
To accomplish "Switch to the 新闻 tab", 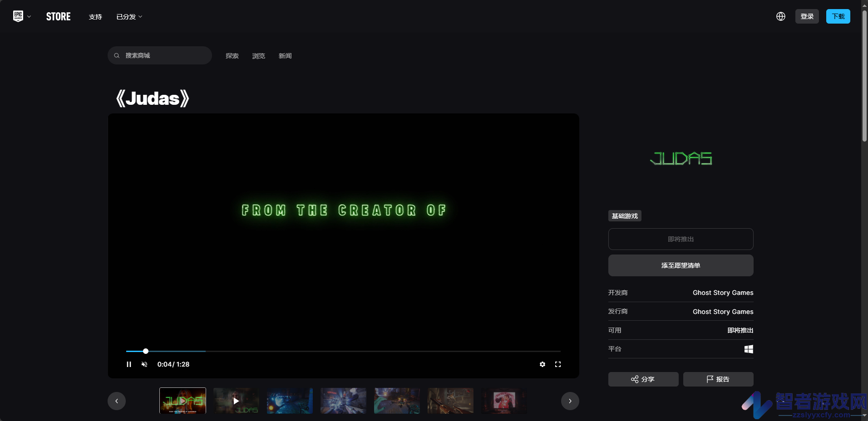I will coord(285,56).
